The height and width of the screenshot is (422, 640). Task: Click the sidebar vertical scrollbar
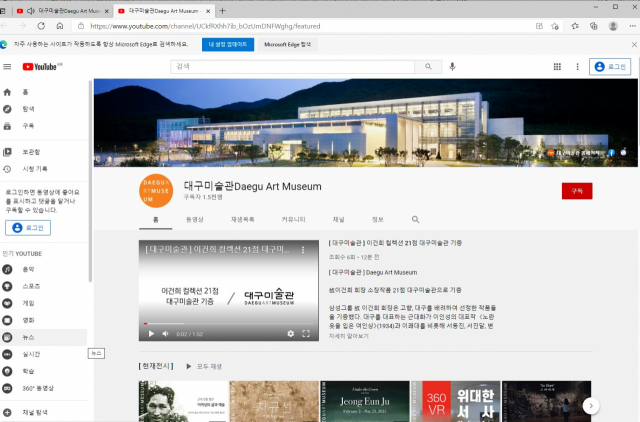click(x=90, y=181)
